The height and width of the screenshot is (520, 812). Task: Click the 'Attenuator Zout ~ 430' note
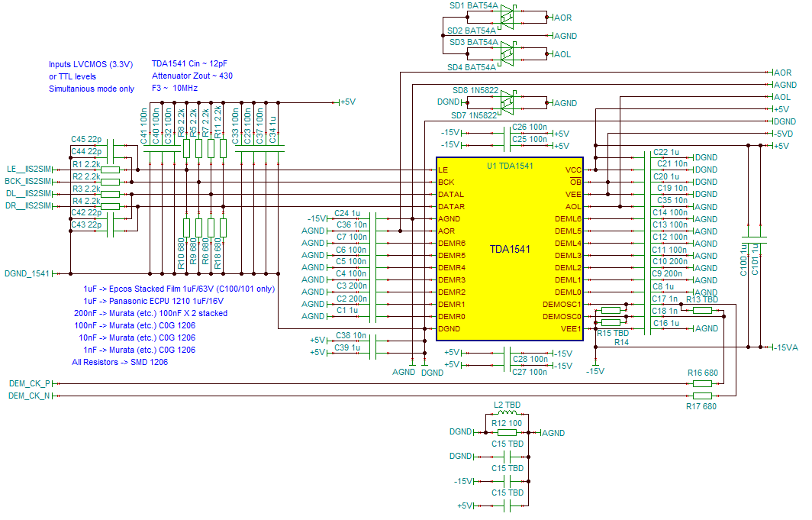(x=192, y=76)
